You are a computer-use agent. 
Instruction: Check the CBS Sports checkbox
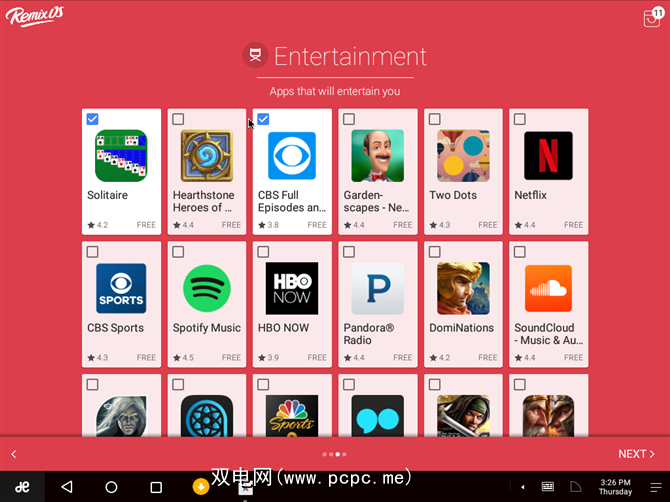[x=92, y=252]
